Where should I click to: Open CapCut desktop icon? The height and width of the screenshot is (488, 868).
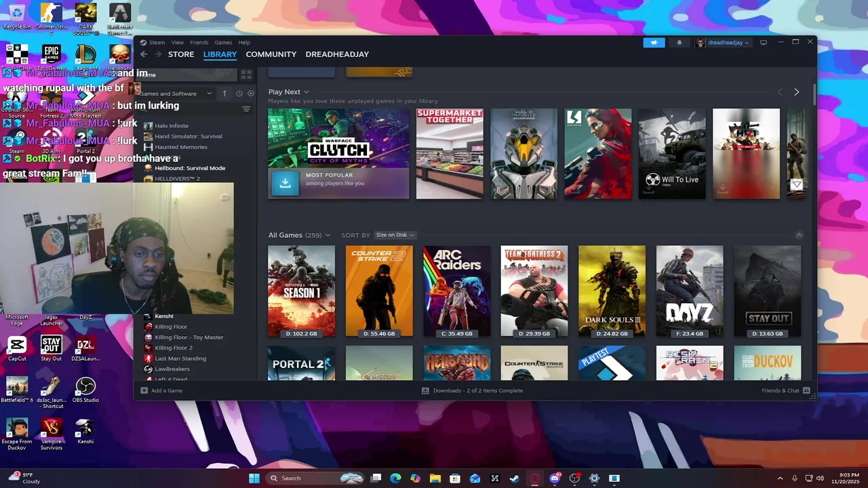pos(17,348)
